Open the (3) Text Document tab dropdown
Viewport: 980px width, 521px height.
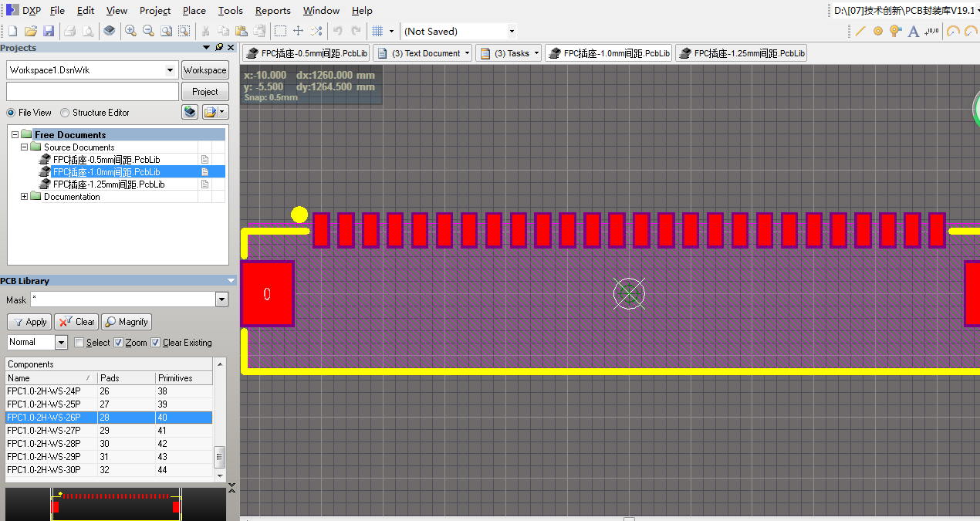[x=468, y=53]
